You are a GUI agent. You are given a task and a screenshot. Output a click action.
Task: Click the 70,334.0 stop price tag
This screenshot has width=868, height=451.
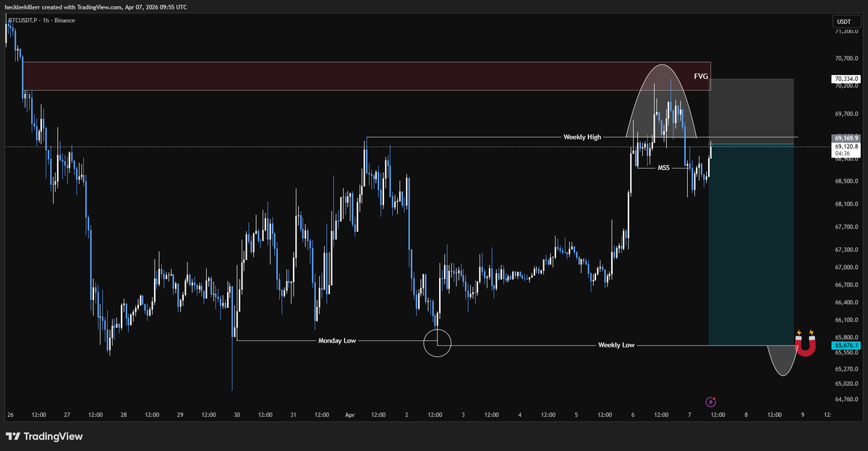(846, 79)
